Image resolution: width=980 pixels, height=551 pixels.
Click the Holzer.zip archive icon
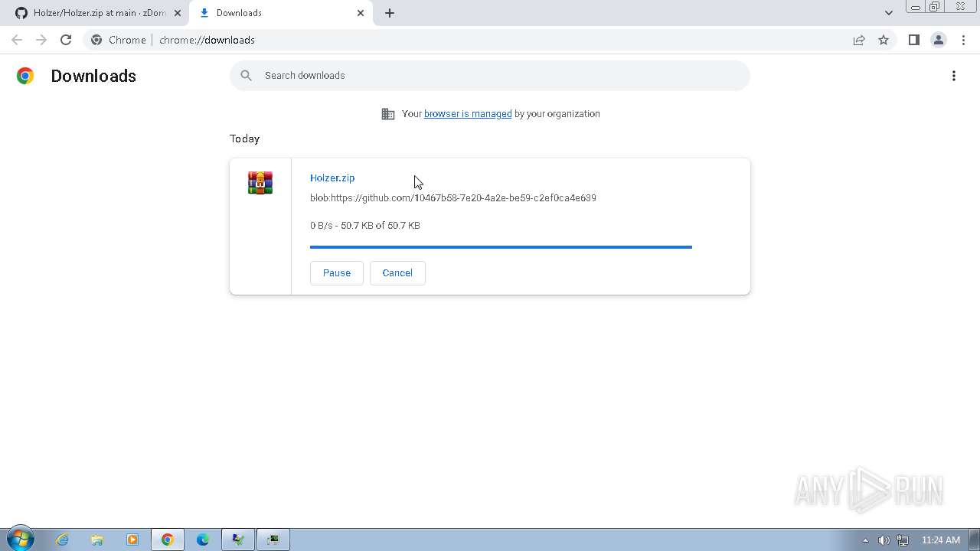[260, 183]
